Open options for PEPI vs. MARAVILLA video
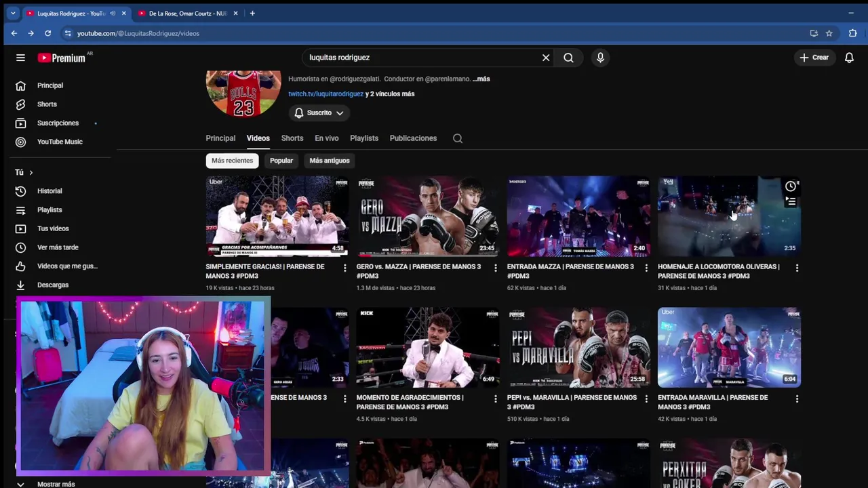 [646, 399]
